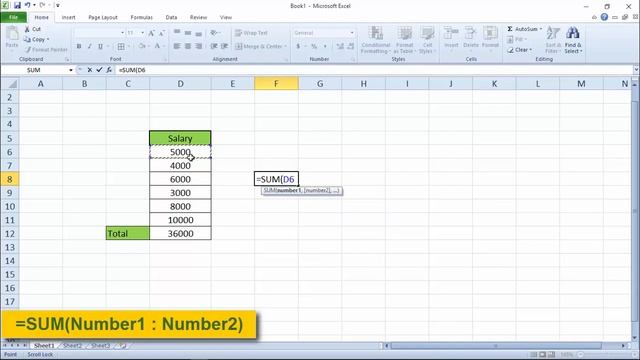Viewport: 640px width, 360px height.
Task: Click the Insert Function fx button
Action: pos(109,70)
